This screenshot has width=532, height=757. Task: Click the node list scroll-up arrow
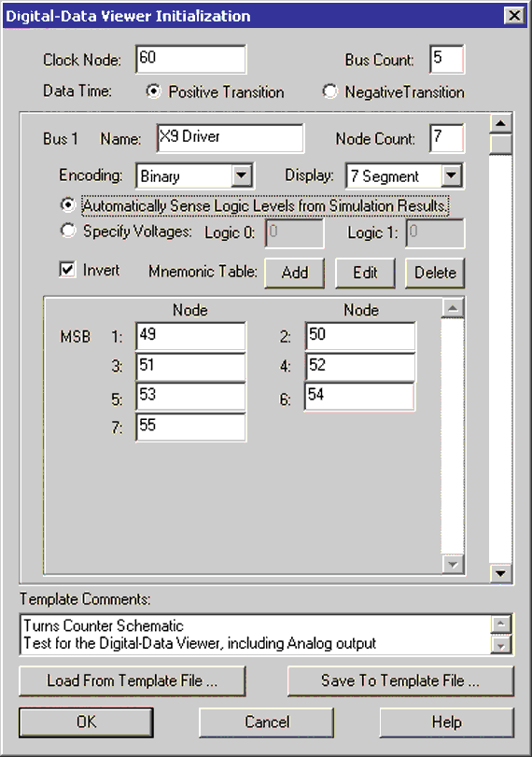453,308
